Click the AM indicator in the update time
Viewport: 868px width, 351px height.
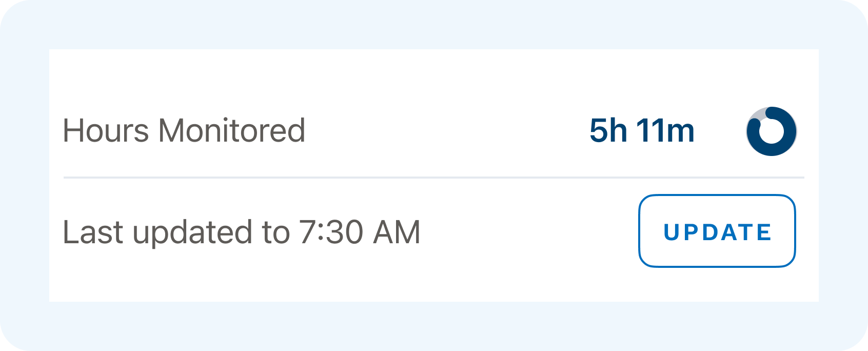(x=397, y=232)
